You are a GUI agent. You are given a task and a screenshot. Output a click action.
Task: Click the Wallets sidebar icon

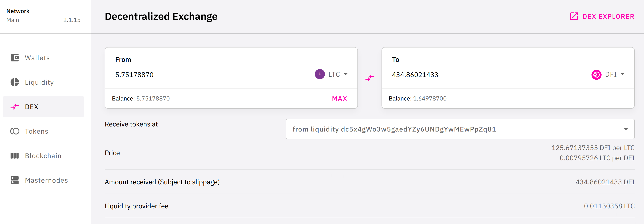click(x=15, y=58)
